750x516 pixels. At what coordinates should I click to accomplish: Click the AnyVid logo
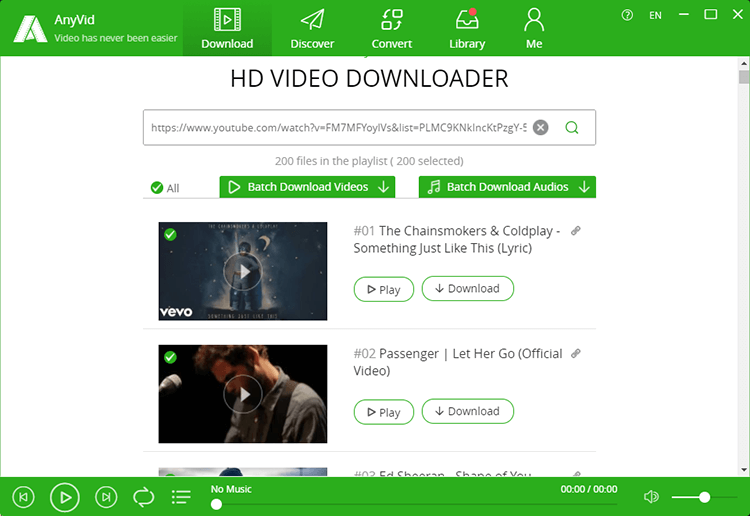(x=30, y=29)
